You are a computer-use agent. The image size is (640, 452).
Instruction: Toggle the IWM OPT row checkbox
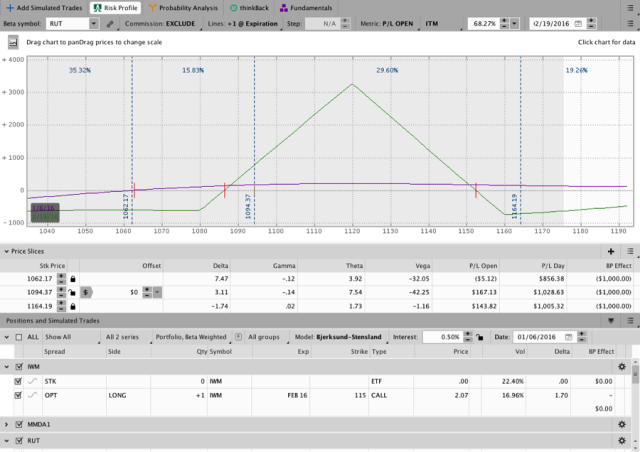[18, 395]
